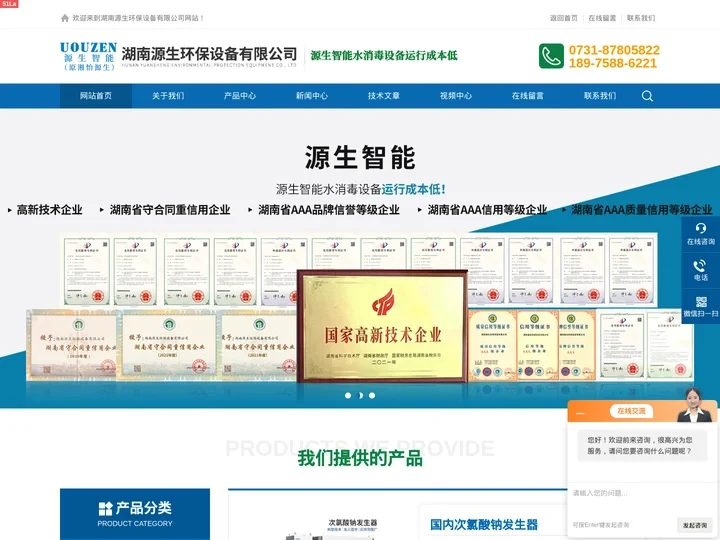This screenshot has width=720, height=540.
Task: Click the search magnifier icon in navigation bar
Action: (647, 96)
